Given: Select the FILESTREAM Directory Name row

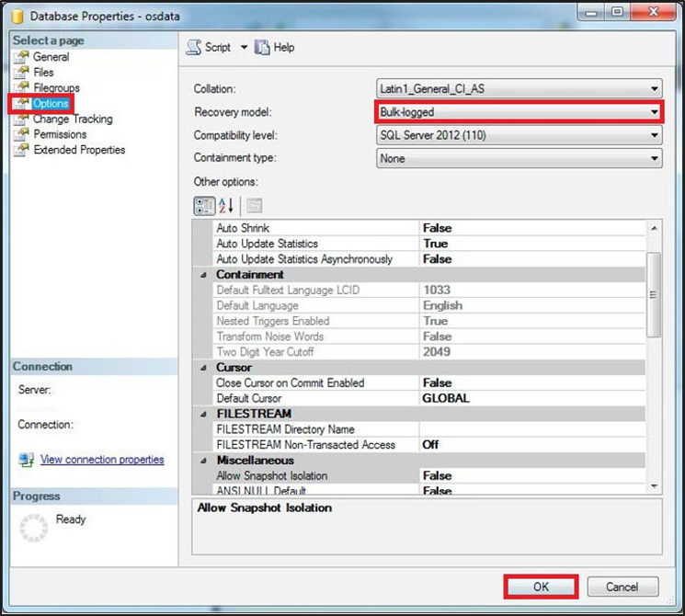Looking at the screenshot, I should coord(429,429).
